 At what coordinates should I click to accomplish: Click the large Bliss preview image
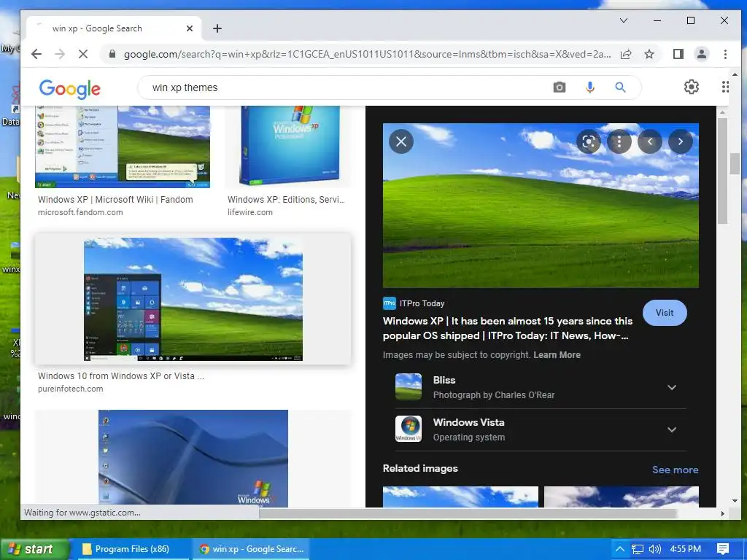click(x=541, y=205)
